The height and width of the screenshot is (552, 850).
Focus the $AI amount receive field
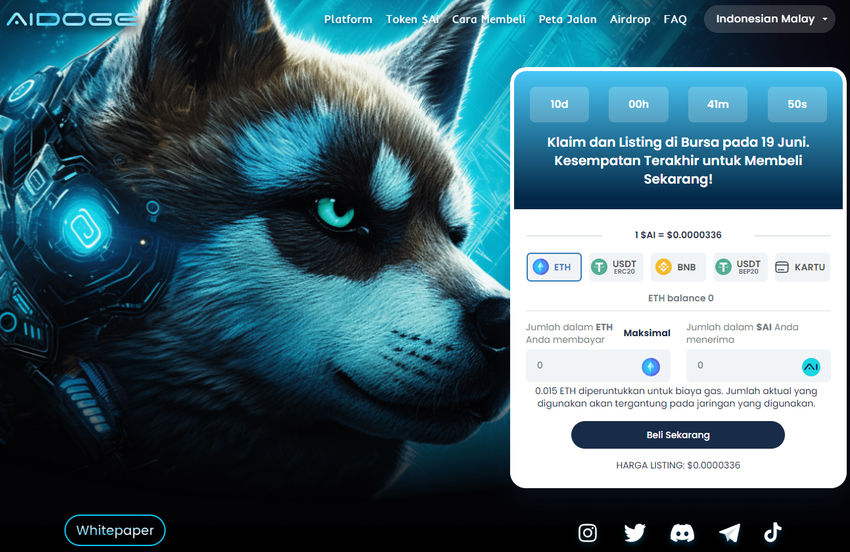click(x=758, y=366)
